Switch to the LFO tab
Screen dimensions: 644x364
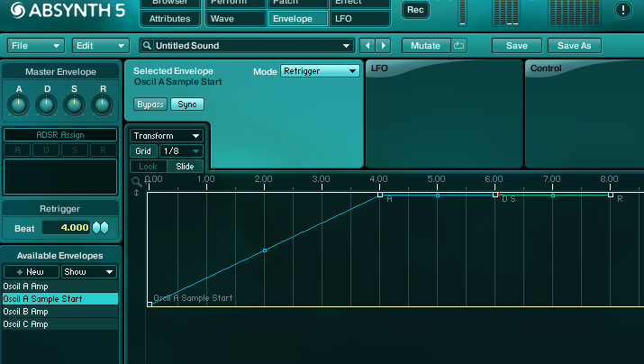(x=359, y=19)
